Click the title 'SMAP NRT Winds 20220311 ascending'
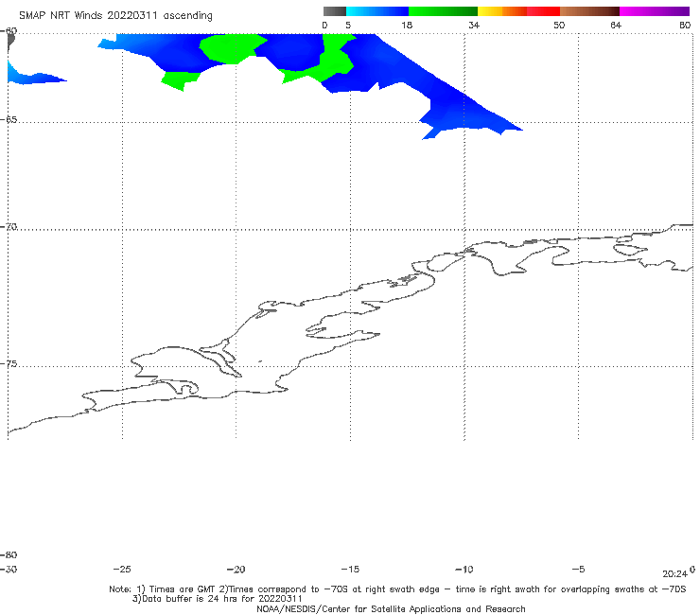Viewport: 700px width, 615px height. pyautogui.click(x=115, y=16)
